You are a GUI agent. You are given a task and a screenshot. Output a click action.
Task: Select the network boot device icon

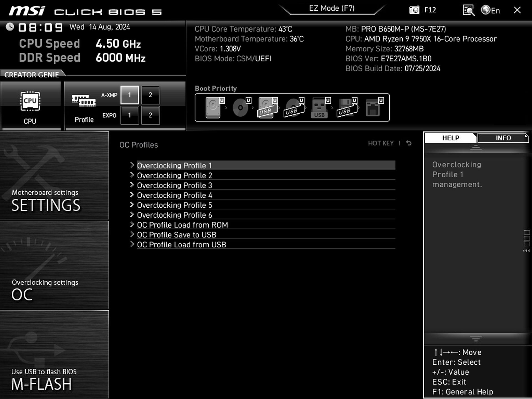[x=373, y=108]
